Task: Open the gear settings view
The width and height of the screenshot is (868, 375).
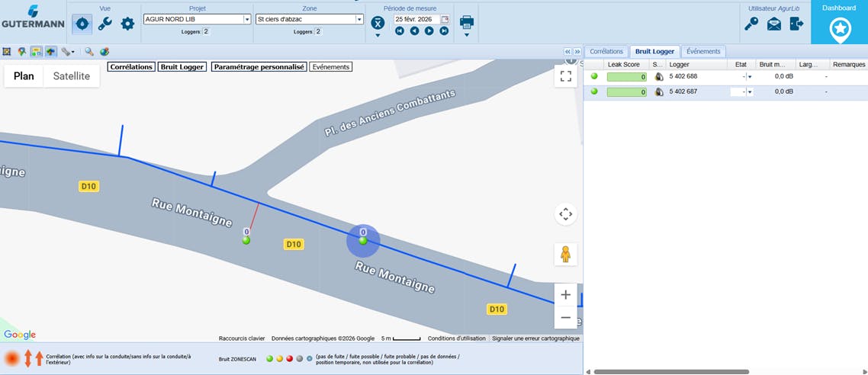Action: click(127, 24)
